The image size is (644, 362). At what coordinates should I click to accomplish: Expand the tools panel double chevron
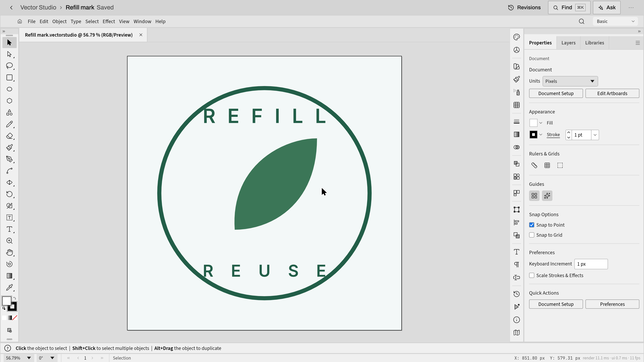[4, 32]
